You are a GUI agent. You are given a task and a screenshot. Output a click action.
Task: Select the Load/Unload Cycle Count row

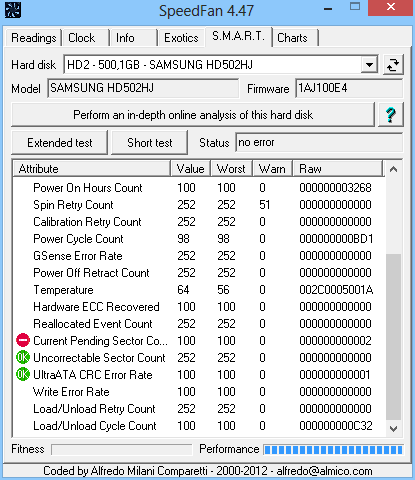pos(199,426)
